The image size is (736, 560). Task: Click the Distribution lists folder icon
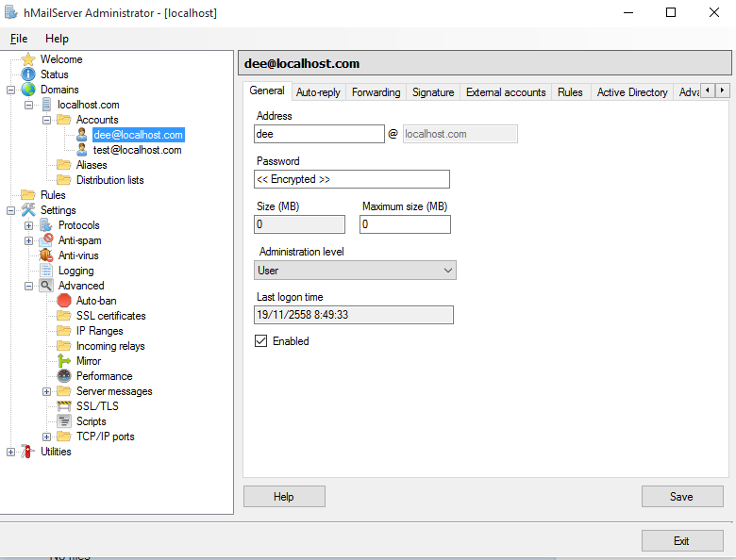click(64, 180)
